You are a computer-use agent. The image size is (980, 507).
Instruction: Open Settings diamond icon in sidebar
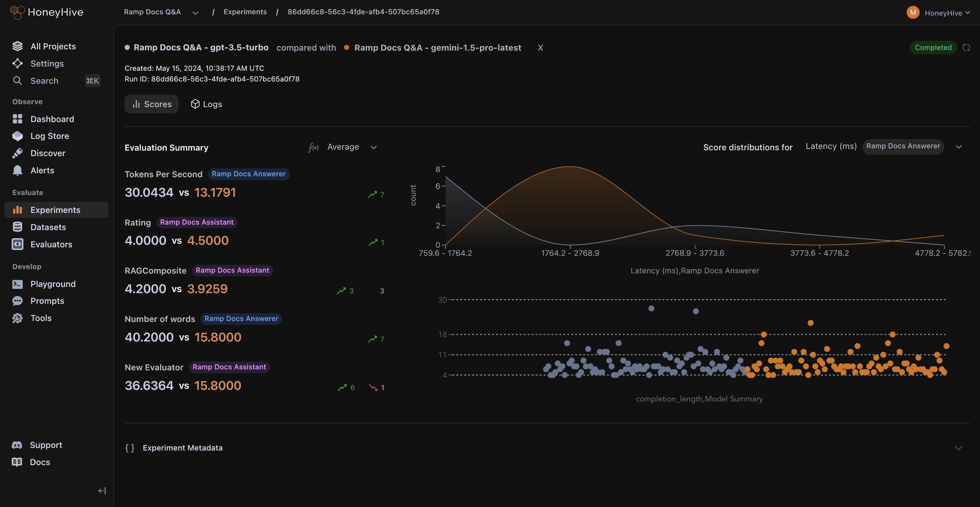(18, 63)
